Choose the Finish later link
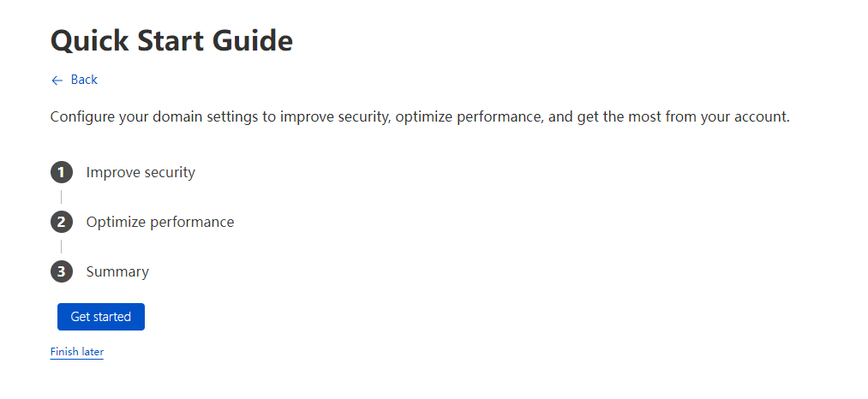 click(77, 352)
